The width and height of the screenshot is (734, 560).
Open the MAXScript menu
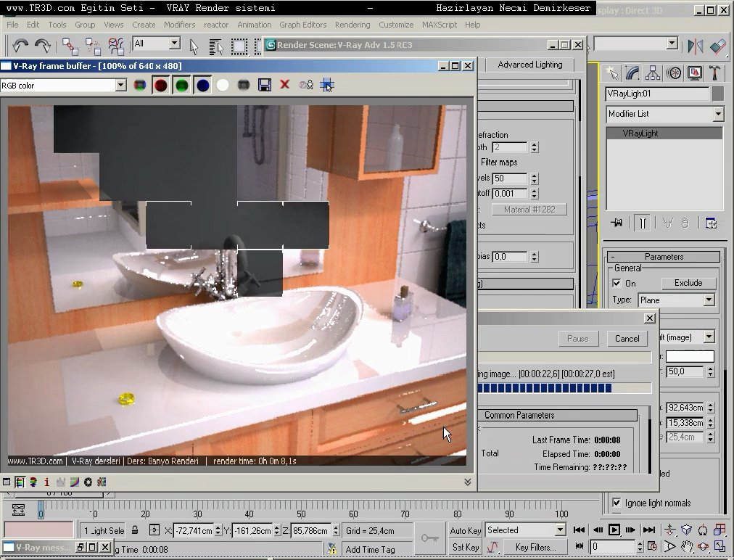coord(439,25)
